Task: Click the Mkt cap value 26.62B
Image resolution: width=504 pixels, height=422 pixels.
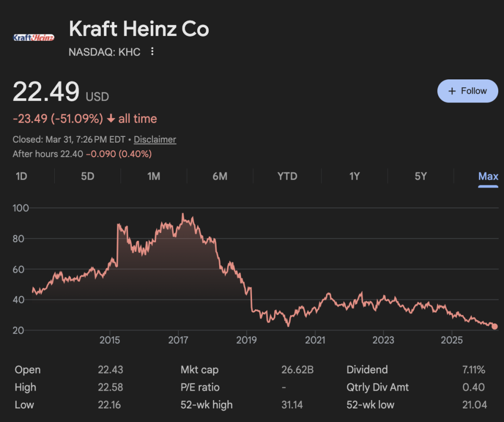Action: 297,370
